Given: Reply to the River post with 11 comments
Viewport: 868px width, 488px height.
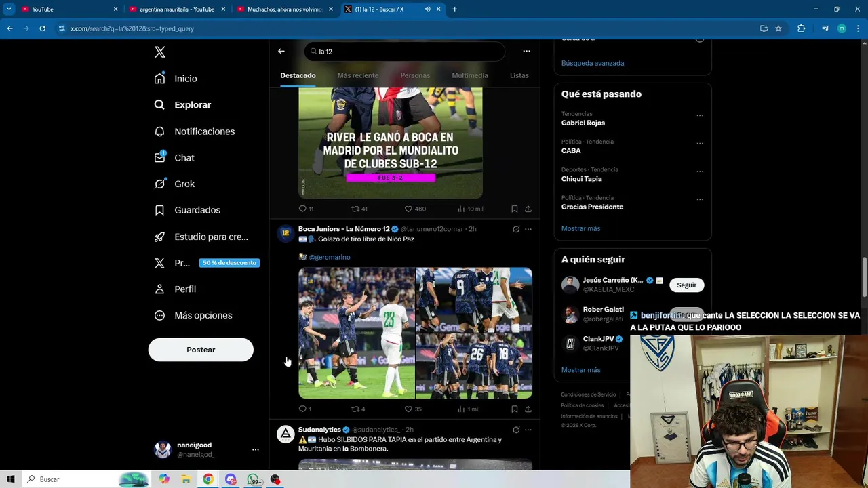Looking at the screenshot, I should 306,209.
